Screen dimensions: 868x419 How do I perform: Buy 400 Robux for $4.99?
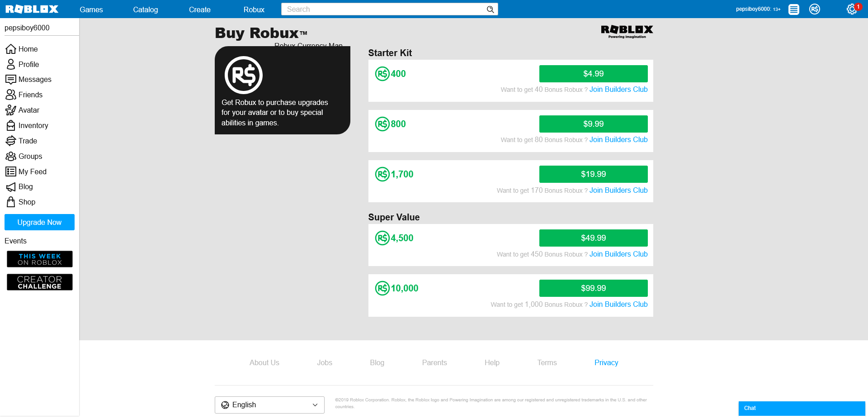click(593, 74)
